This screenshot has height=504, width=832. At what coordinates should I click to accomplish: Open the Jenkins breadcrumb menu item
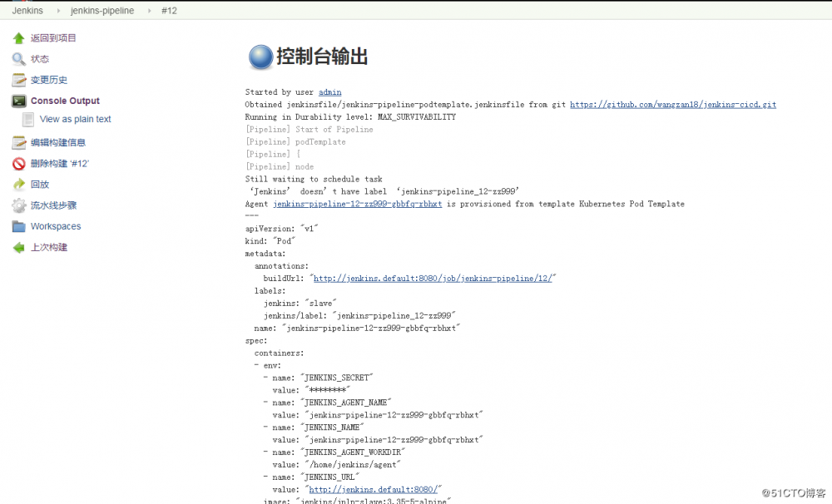point(27,10)
